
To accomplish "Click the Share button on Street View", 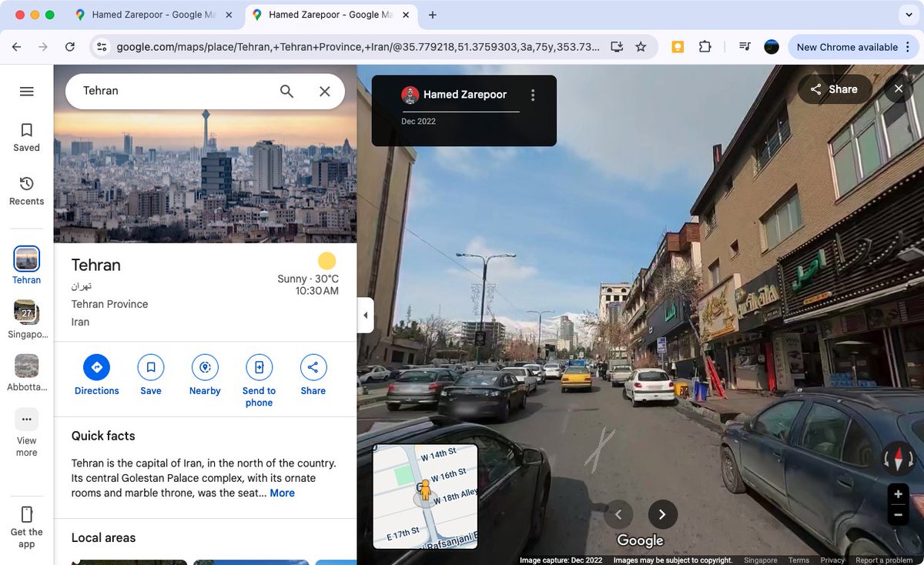I will pyautogui.click(x=834, y=89).
